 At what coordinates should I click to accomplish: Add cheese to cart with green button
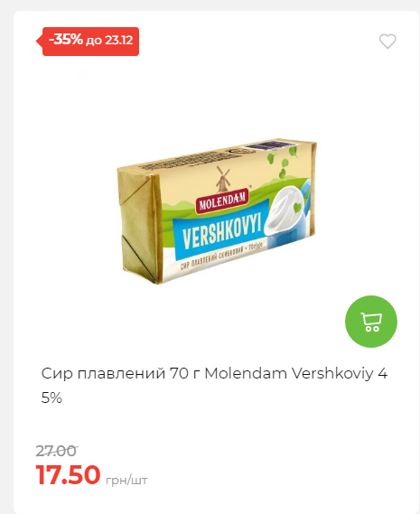[x=371, y=322]
